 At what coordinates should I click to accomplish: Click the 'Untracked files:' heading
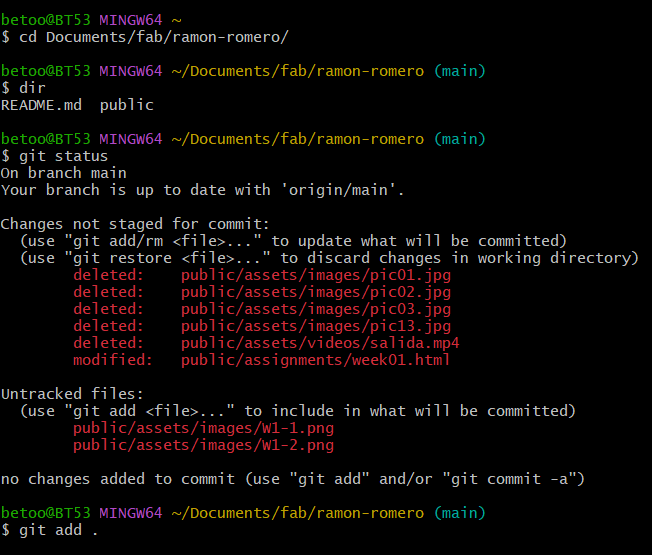click(x=72, y=394)
